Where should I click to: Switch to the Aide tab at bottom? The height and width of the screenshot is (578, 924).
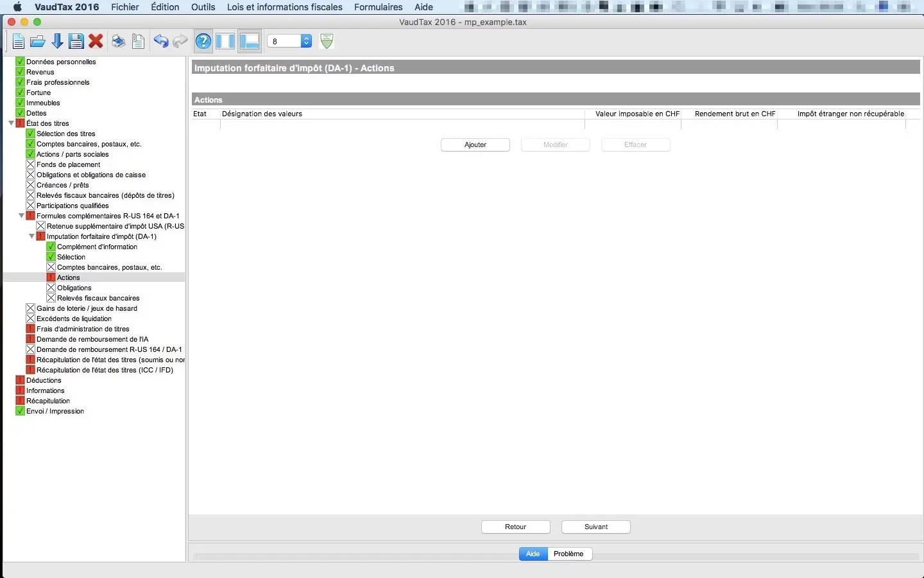point(533,554)
